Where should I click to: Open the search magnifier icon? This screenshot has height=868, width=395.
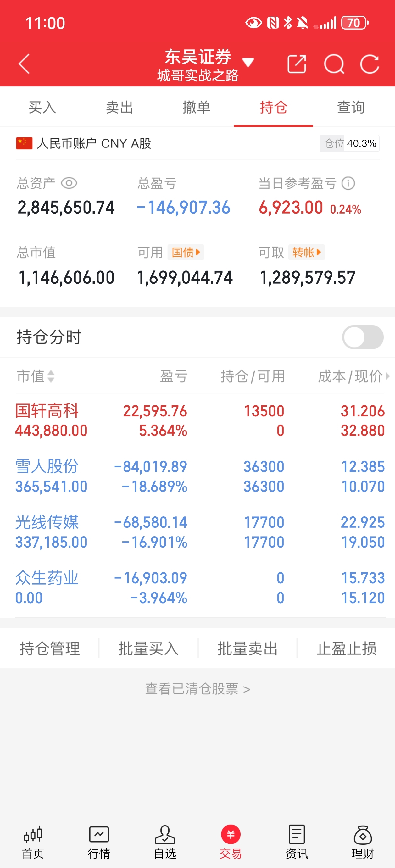click(x=334, y=64)
